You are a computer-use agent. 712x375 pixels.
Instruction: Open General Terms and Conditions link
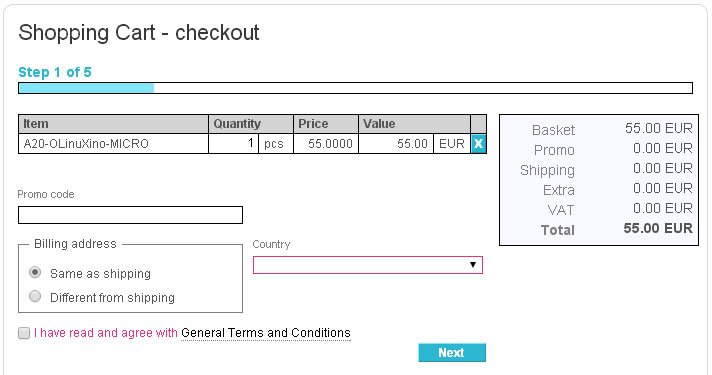pyautogui.click(x=266, y=333)
